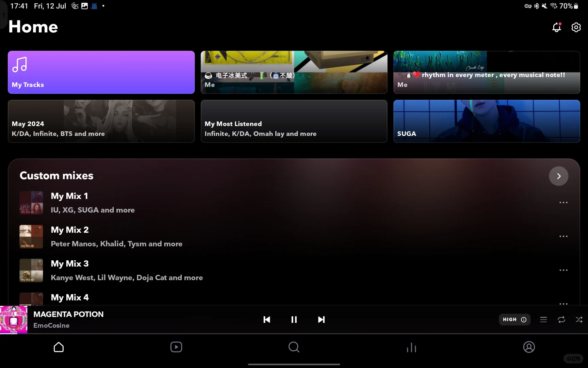Open the My Most Listened card
Image resolution: width=588 pixels, height=368 pixels.
point(294,121)
